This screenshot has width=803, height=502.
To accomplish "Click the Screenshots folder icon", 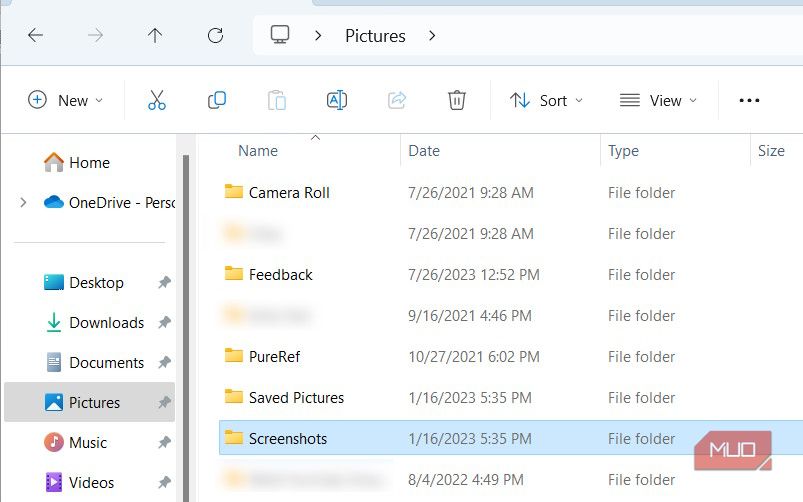I will pyautogui.click(x=234, y=437).
